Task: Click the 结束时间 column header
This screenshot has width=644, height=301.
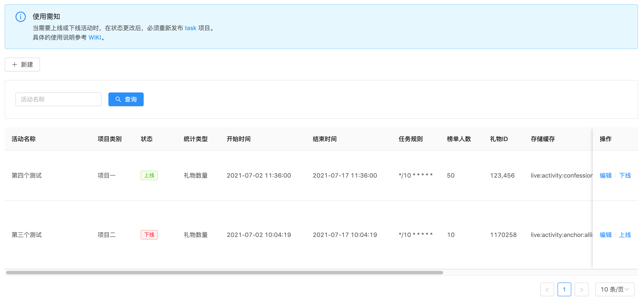Action: tap(325, 139)
